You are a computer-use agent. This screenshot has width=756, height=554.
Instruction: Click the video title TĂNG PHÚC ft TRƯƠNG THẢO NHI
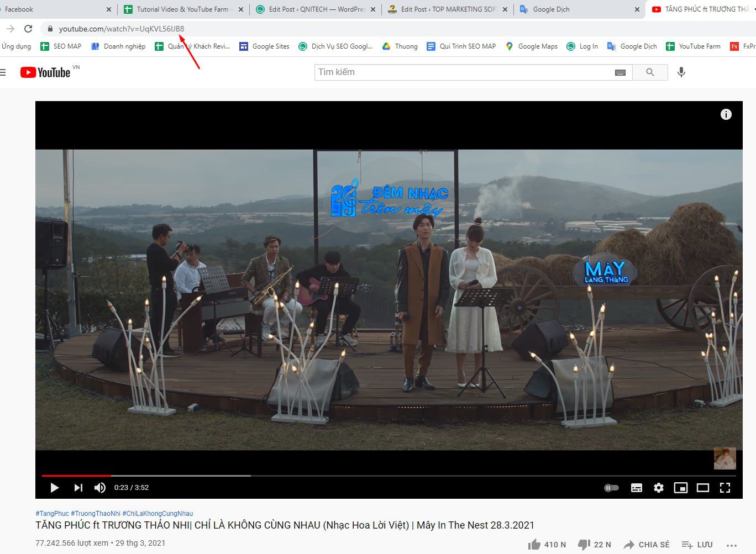[285, 525]
